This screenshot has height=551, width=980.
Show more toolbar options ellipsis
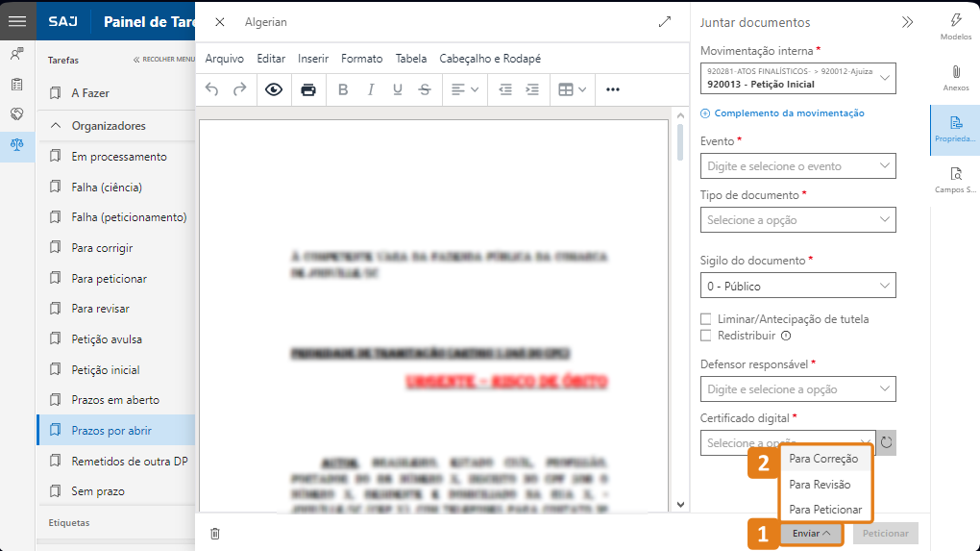click(613, 89)
